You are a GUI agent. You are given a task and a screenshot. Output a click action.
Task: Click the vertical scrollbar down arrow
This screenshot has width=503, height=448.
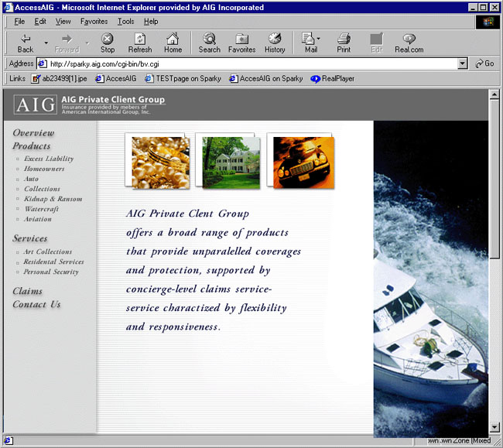pyautogui.click(x=494, y=427)
